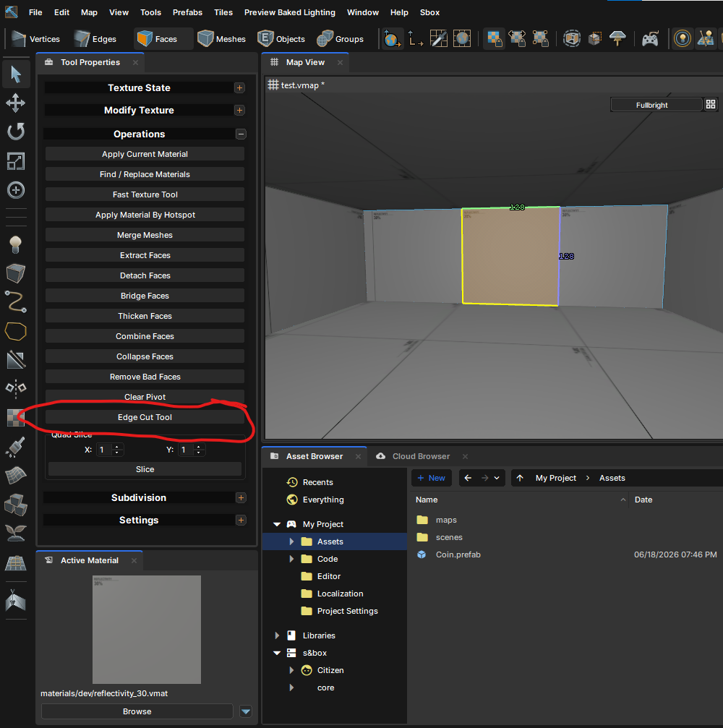Choose the Rotate tool in the left toolbar
723x728 pixels.
pos(16,132)
